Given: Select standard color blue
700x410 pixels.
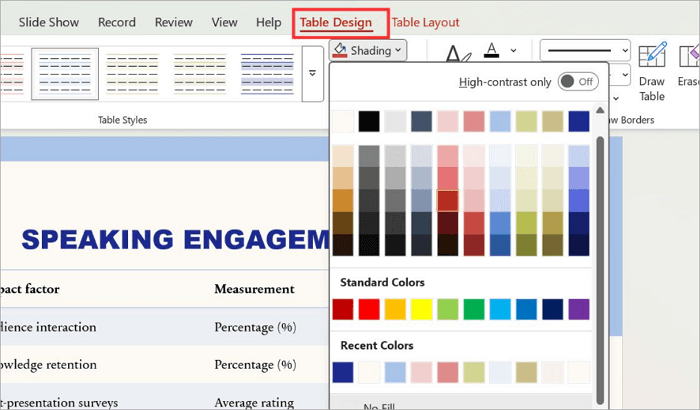Looking at the screenshot, I should [x=526, y=309].
